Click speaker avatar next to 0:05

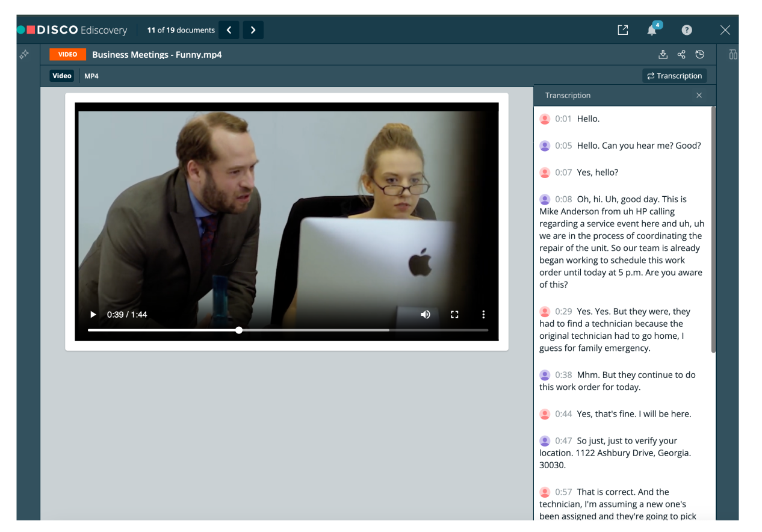[545, 146]
